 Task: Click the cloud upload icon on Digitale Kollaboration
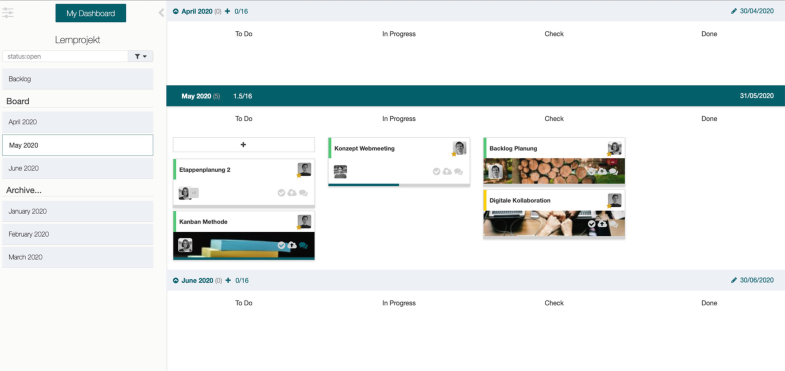click(x=602, y=224)
